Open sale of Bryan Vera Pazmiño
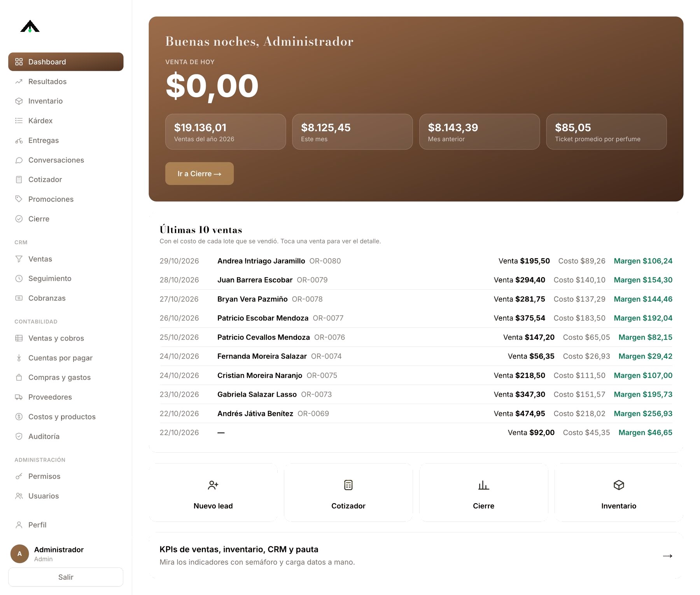This screenshot has height=595, width=700. click(416, 299)
